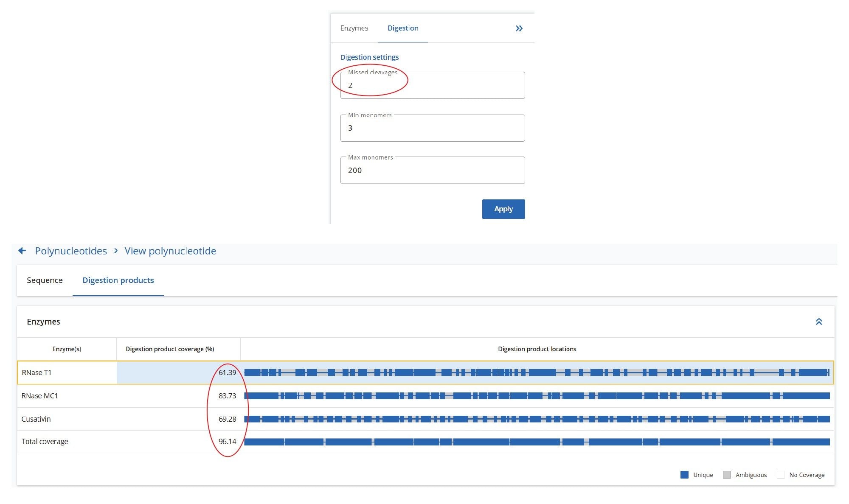849x504 pixels.
Task: Open the Digestion product coverage column header
Action: 170,349
